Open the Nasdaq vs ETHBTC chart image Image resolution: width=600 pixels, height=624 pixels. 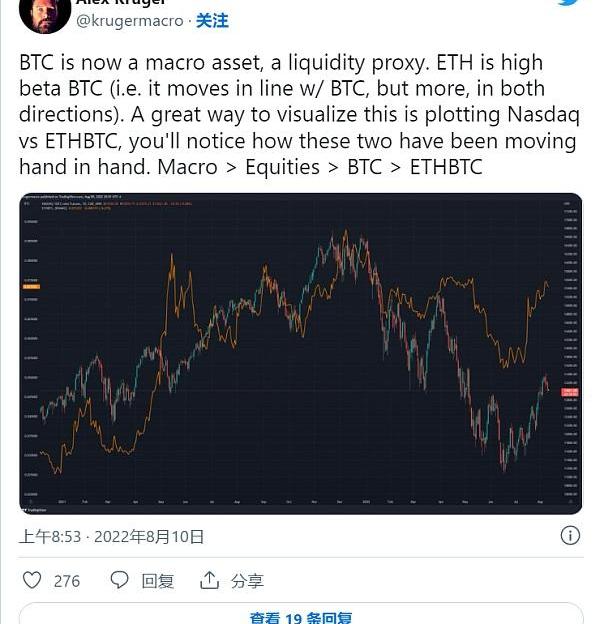300,353
